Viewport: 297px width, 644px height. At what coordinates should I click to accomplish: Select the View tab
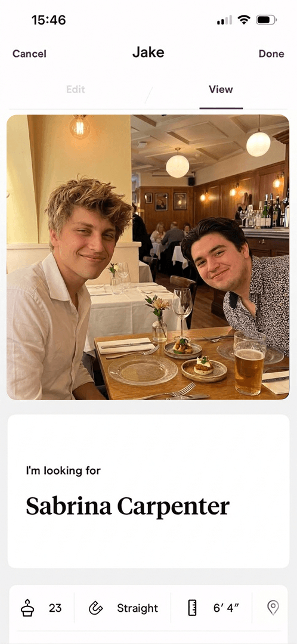(x=221, y=89)
